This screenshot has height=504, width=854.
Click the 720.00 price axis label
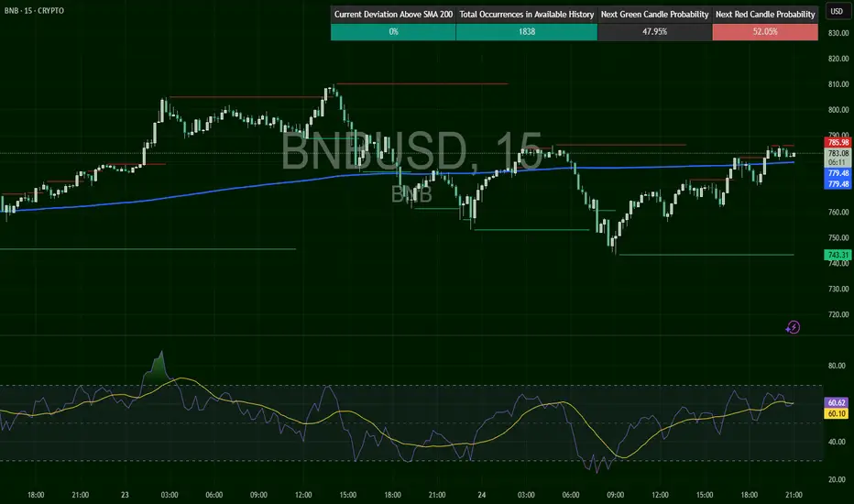[838, 314]
